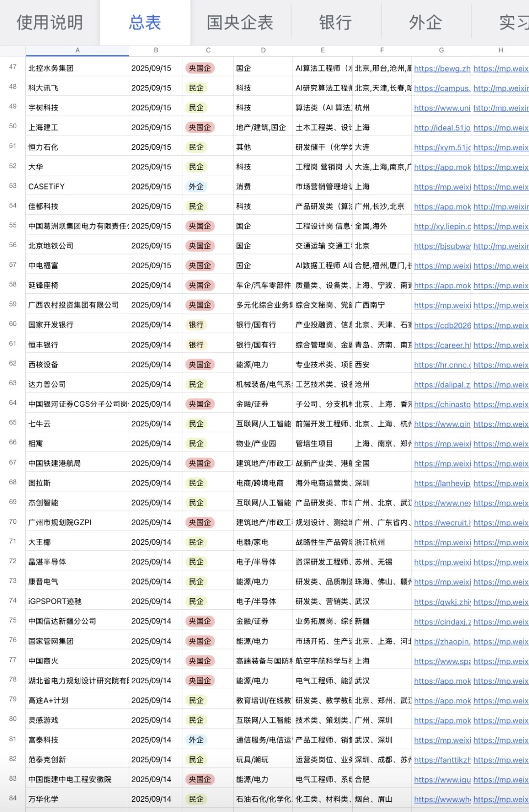Screen dimensions: 529x812
Task: Open the https://www.wh link for 万华化学
Action: (442, 799)
